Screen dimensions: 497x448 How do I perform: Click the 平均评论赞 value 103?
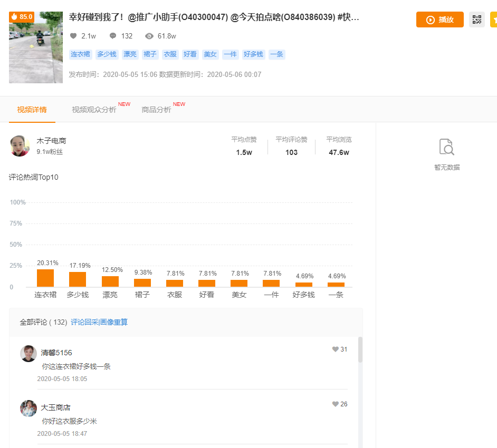point(292,153)
